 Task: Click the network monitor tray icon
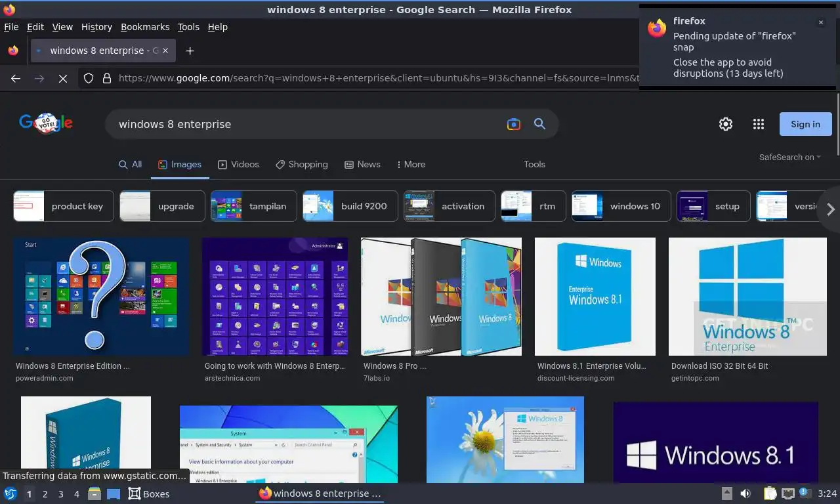tap(788, 493)
